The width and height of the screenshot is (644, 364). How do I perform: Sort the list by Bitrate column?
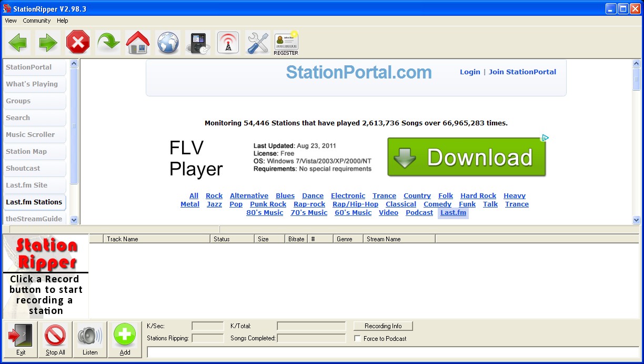296,239
